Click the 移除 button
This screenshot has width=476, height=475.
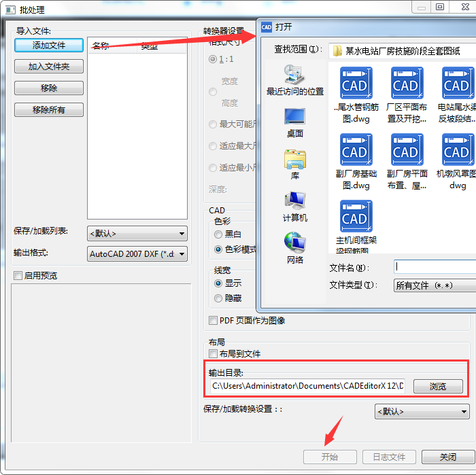click(x=49, y=88)
